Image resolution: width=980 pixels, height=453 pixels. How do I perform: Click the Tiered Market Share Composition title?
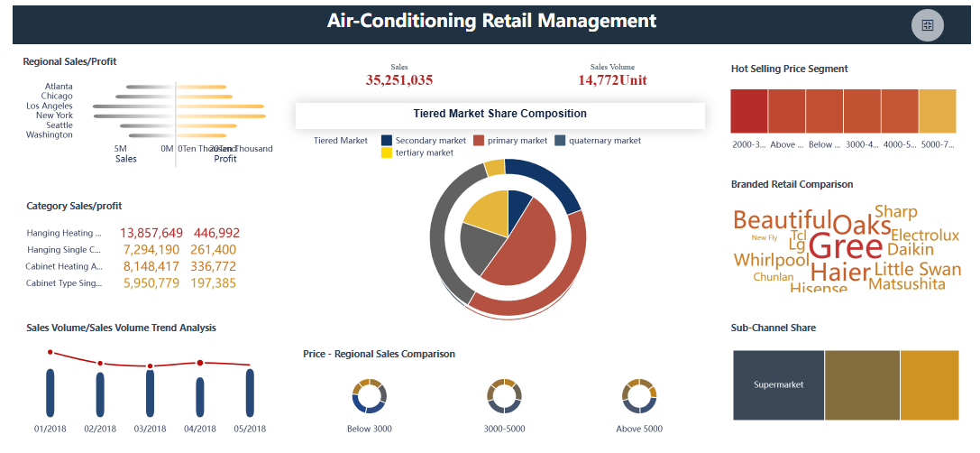pyautogui.click(x=500, y=114)
